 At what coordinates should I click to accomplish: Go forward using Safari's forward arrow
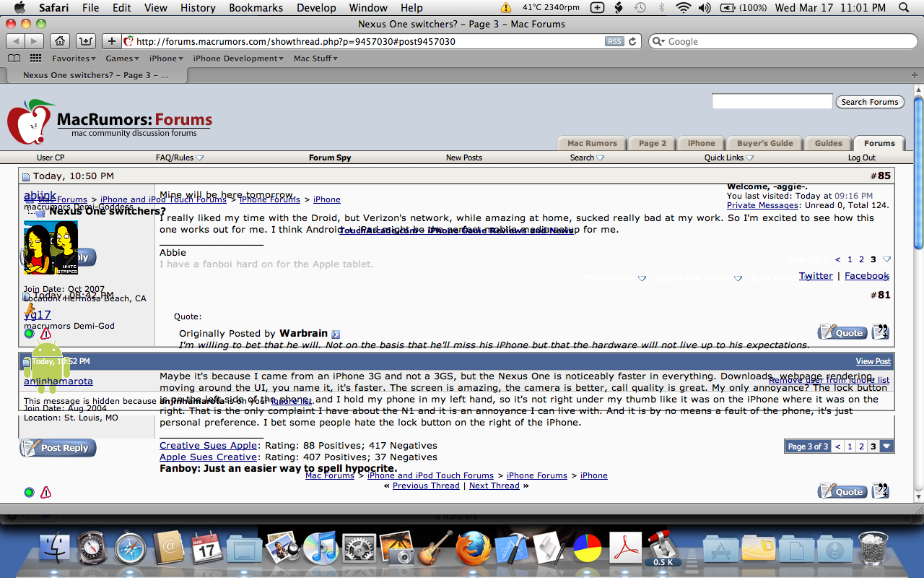pyautogui.click(x=34, y=41)
